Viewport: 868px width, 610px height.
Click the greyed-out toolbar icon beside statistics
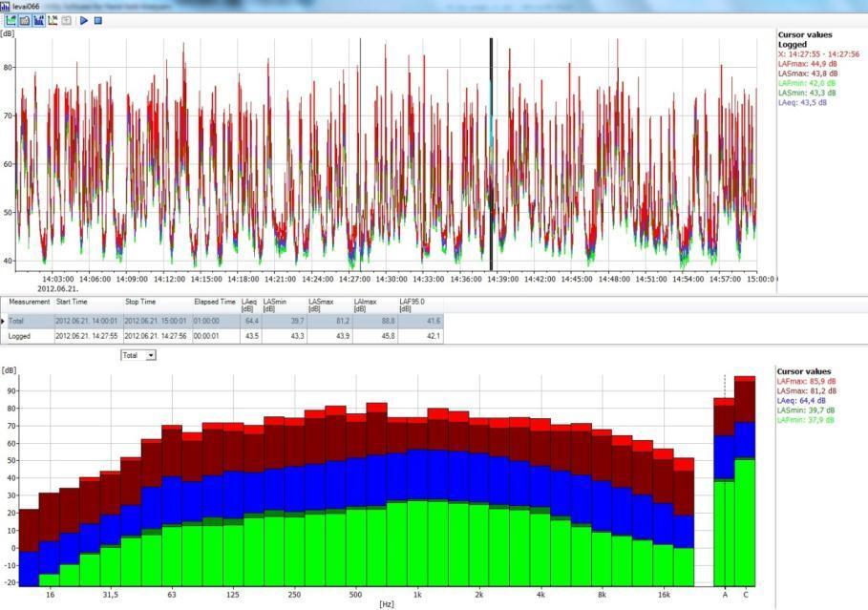coord(67,20)
